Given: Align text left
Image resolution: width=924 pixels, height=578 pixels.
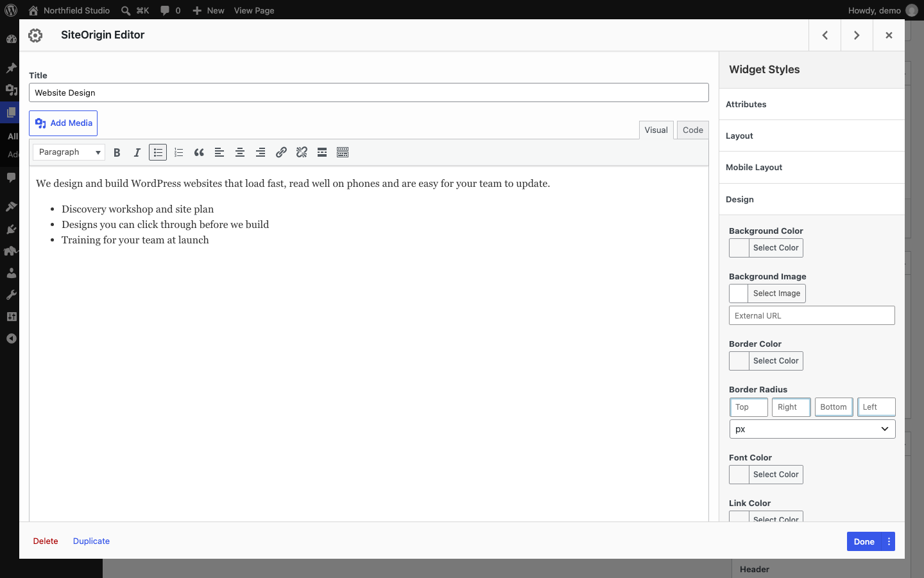Looking at the screenshot, I should coord(219,152).
